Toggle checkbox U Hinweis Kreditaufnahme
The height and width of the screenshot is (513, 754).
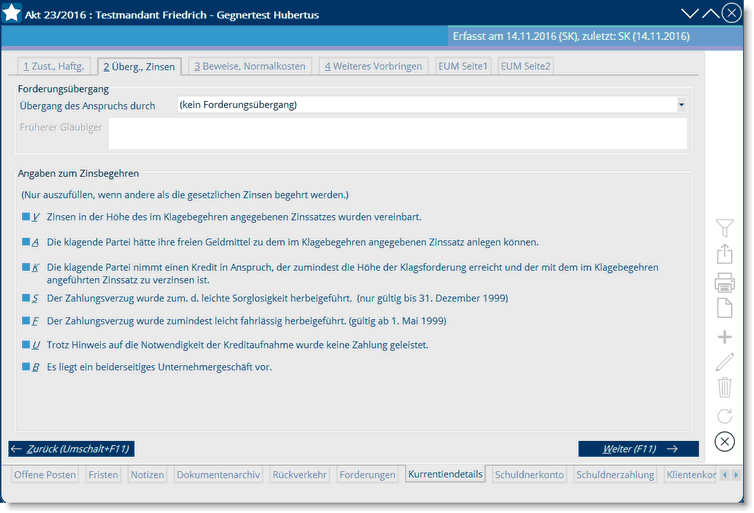click(26, 344)
